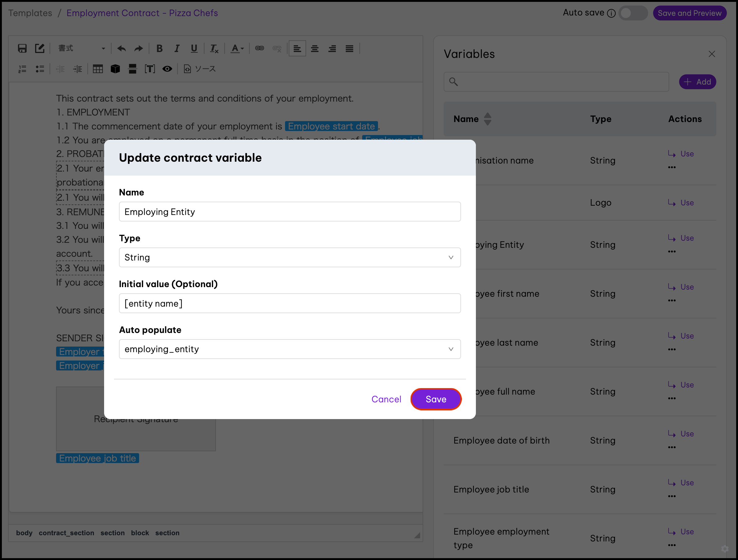This screenshot has width=738, height=560.
Task: Click the undo arrow icon
Action: [121, 48]
